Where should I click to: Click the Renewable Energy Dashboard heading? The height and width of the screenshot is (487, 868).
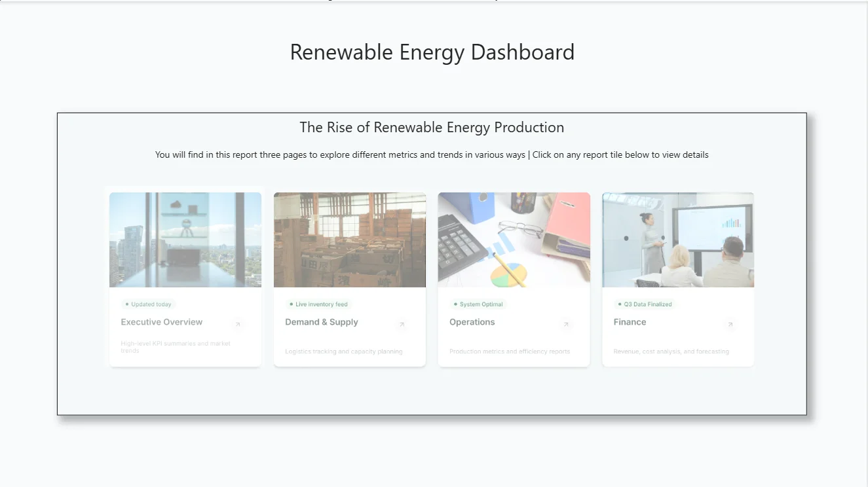point(432,52)
